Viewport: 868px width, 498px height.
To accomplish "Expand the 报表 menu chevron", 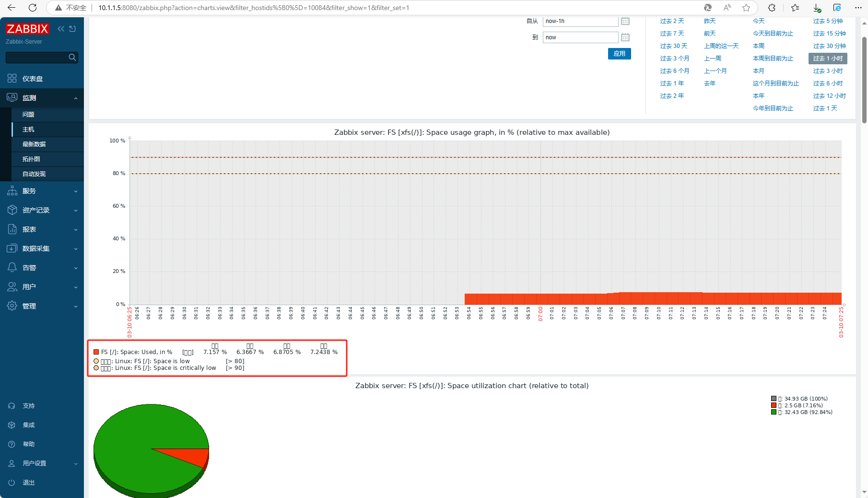I will (76, 230).
